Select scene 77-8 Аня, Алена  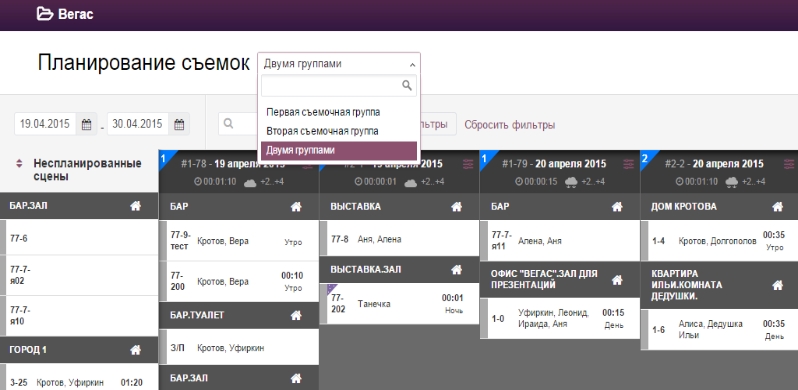point(400,238)
